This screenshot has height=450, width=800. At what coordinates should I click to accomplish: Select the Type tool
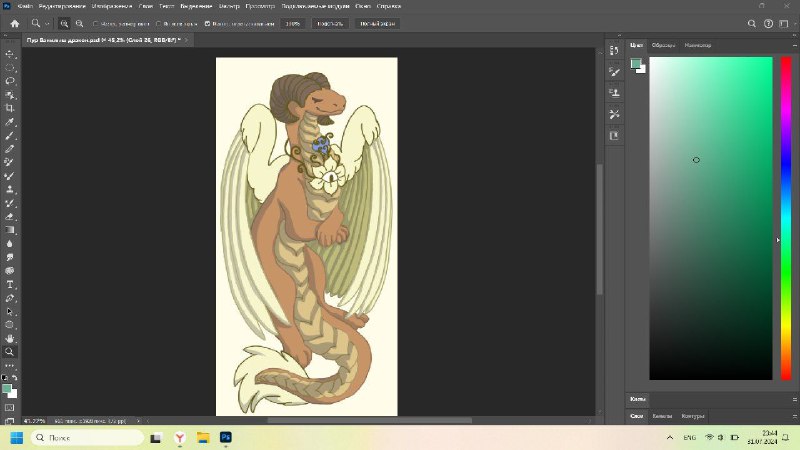(10, 285)
